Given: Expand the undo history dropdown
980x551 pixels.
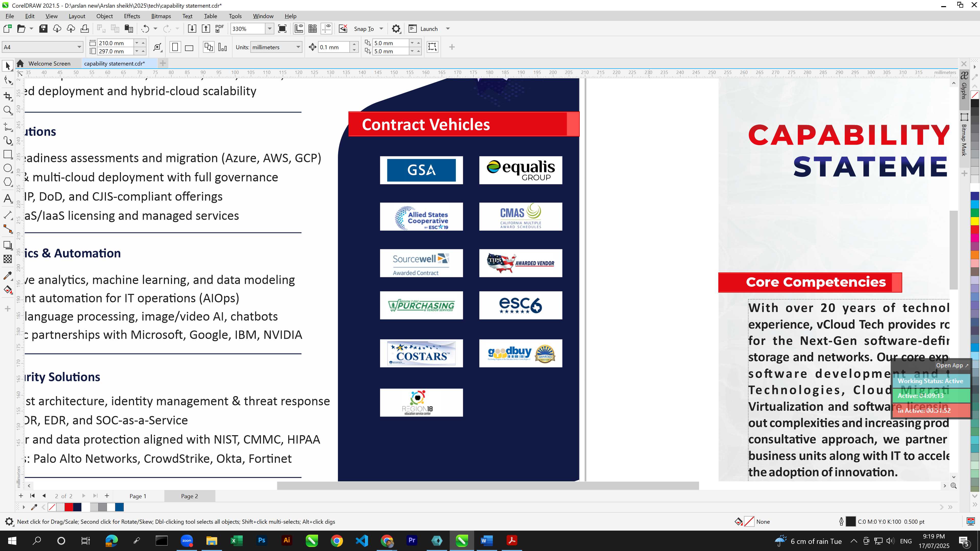Looking at the screenshot, I should [x=155, y=29].
